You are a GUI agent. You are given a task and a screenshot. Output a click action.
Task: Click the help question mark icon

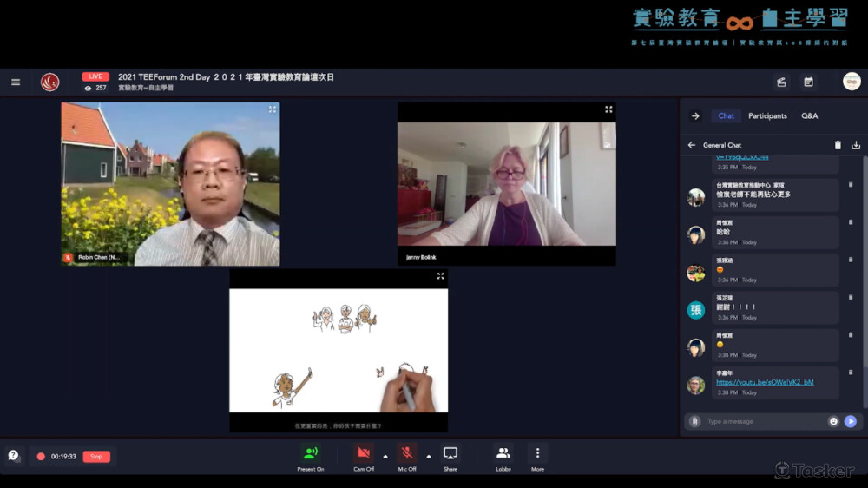pos(13,456)
